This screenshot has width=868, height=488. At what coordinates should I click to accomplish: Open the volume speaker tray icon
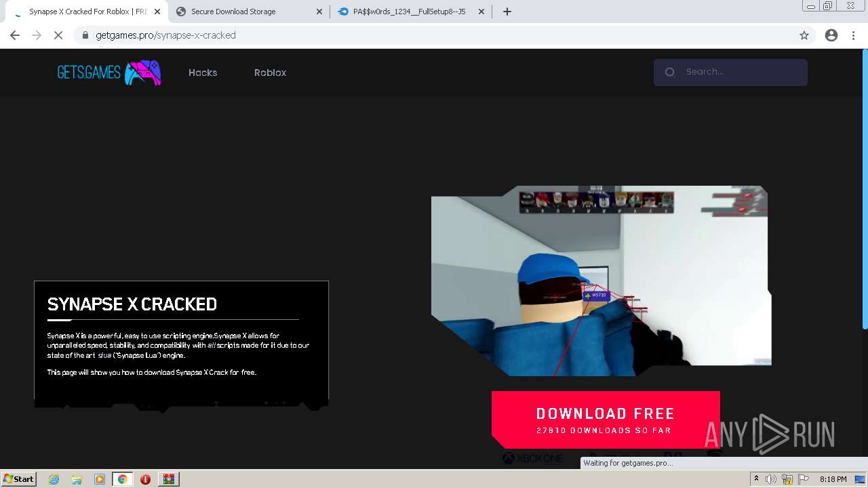(x=771, y=479)
